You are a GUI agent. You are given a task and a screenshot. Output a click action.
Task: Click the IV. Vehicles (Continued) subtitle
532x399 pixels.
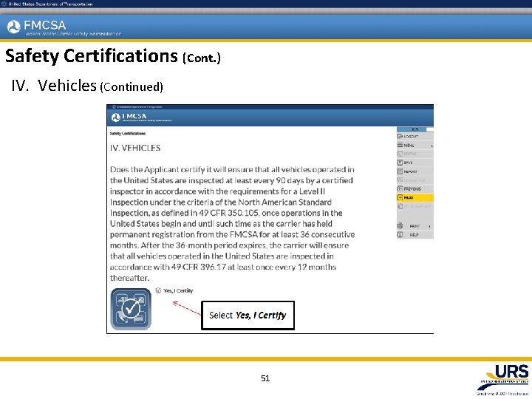tap(87, 86)
